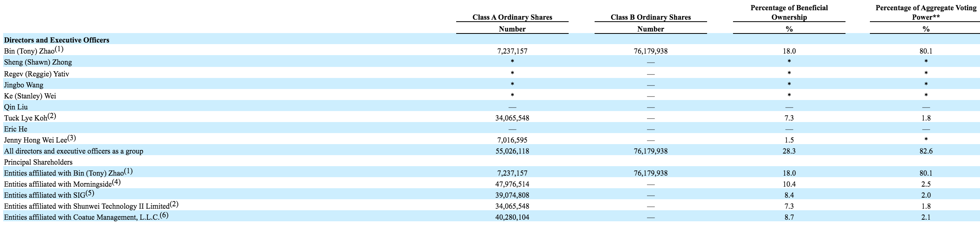
Task: Click Coatue Management's 40,280,104 share figure
Action: tap(512, 217)
